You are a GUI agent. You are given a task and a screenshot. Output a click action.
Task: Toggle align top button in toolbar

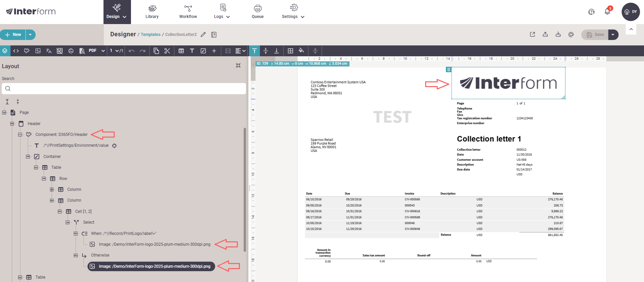click(x=254, y=51)
